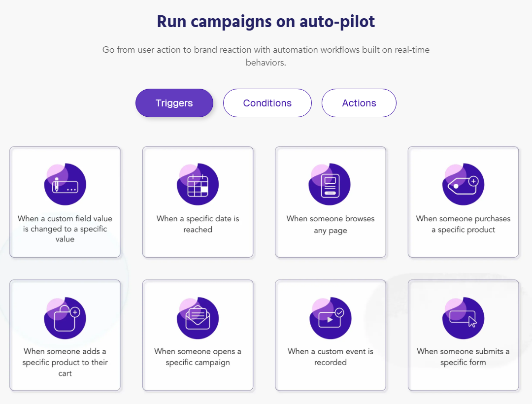Viewport: 532px width, 404px height.
Task: Click the calendar icon for specific date
Action: [198, 184]
